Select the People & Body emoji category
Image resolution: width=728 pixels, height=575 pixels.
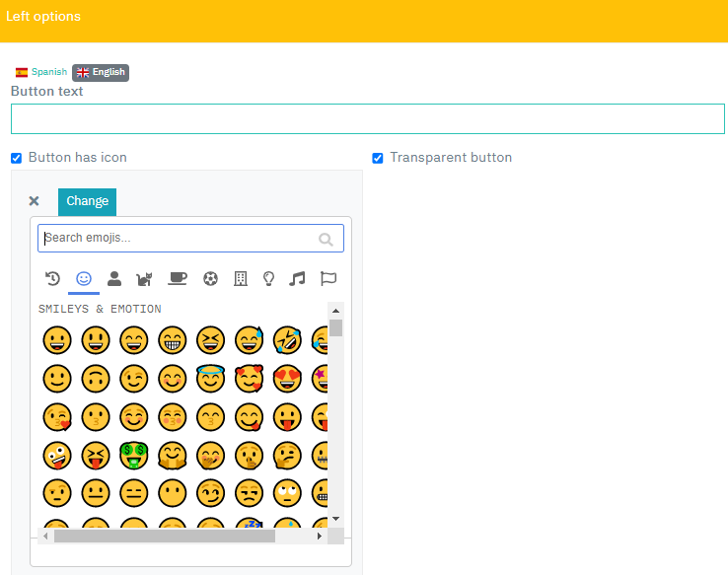click(114, 279)
